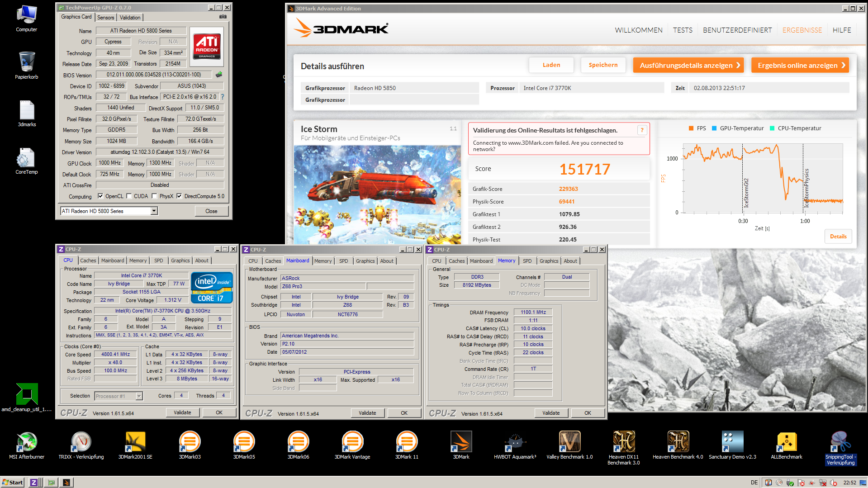Open Heaven DX11 Benchmark 3.0 shortcut
Screen dimensions: 868x488
pyautogui.click(x=624, y=448)
